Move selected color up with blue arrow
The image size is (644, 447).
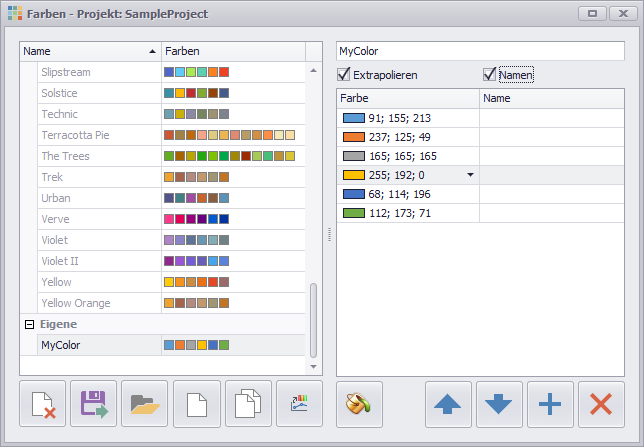(x=448, y=404)
